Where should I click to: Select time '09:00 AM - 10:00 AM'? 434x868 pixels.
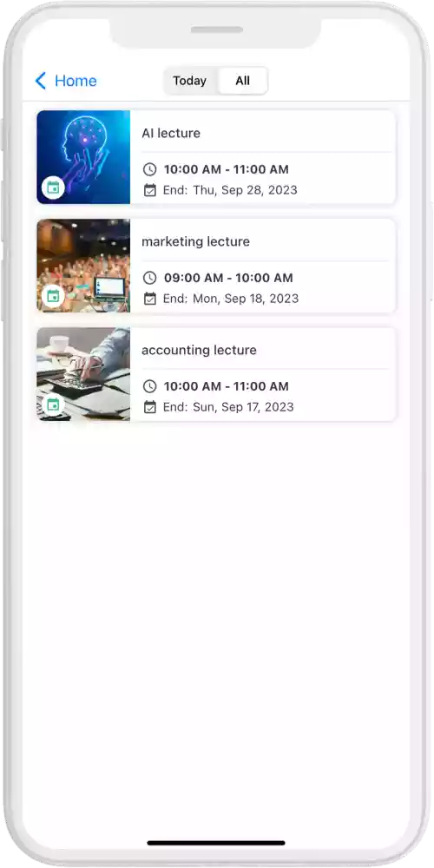228,278
